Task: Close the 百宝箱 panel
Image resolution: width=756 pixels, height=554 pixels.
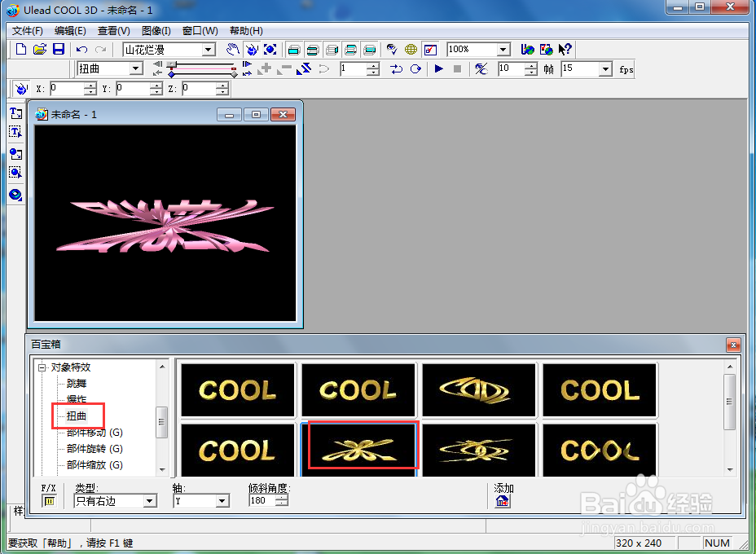Action: [733, 345]
